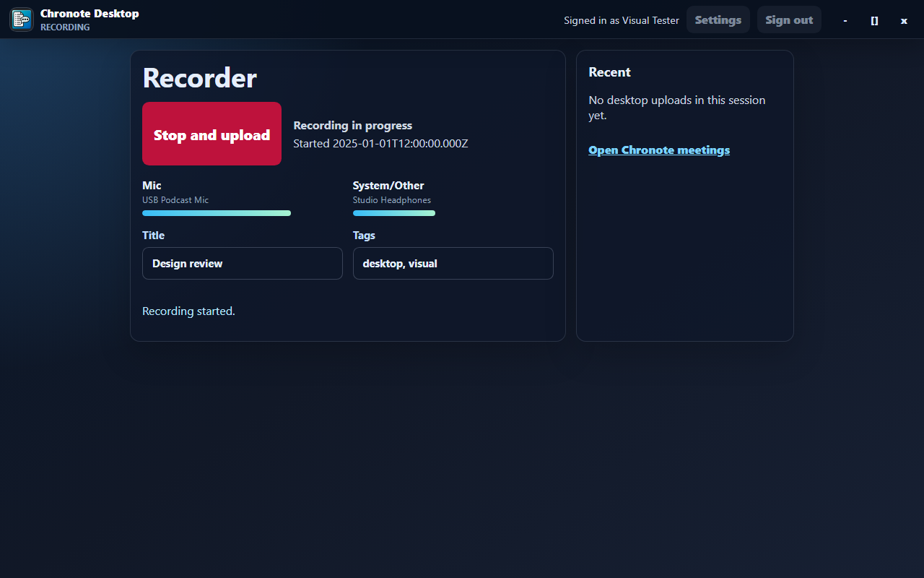Edit the Tags field with desktop, visual
924x578 pixels.
point(453,264)
